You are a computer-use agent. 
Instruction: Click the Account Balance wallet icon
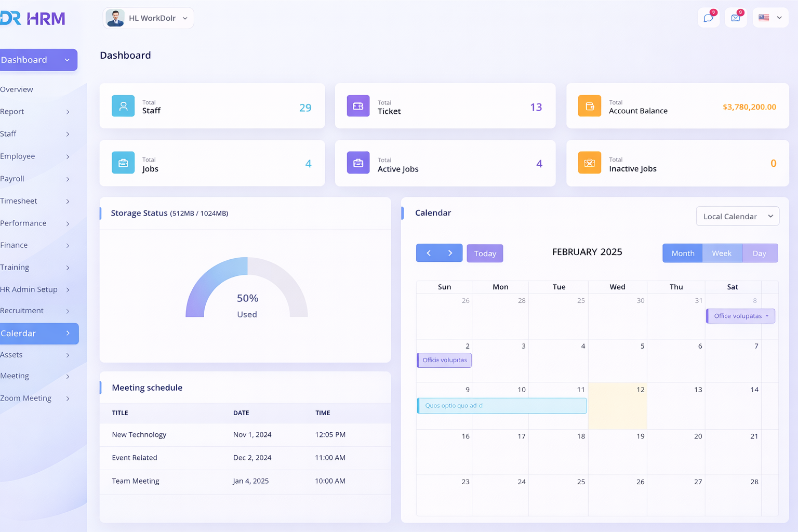tap(589, 106)
